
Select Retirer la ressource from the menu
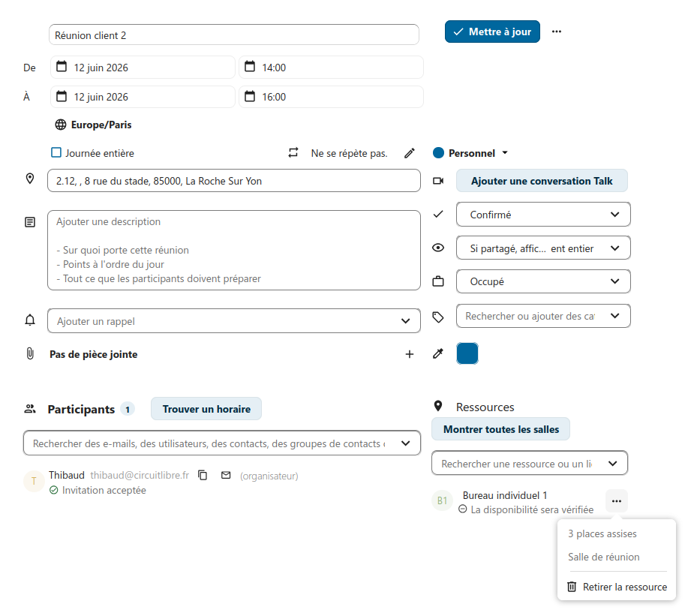click(x=617, y=587)
